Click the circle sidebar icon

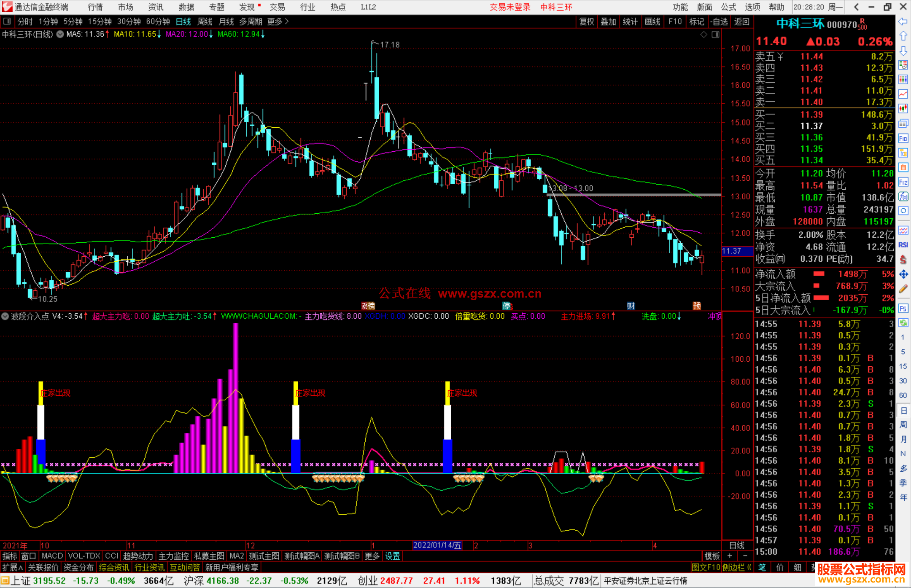[903, 211]
